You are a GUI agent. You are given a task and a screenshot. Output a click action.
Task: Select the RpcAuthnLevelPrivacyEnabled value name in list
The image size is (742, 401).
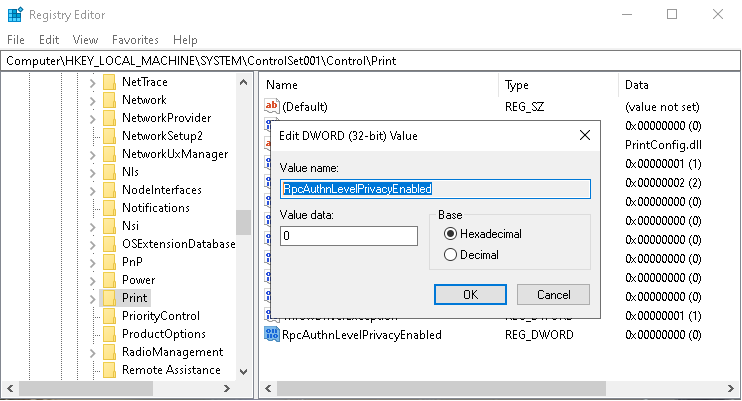pyautogui.click(x=362, y=335)
